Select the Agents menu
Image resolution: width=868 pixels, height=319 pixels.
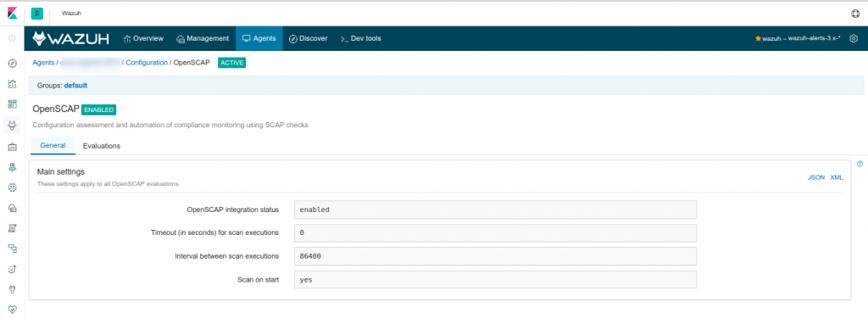(259, 39)
